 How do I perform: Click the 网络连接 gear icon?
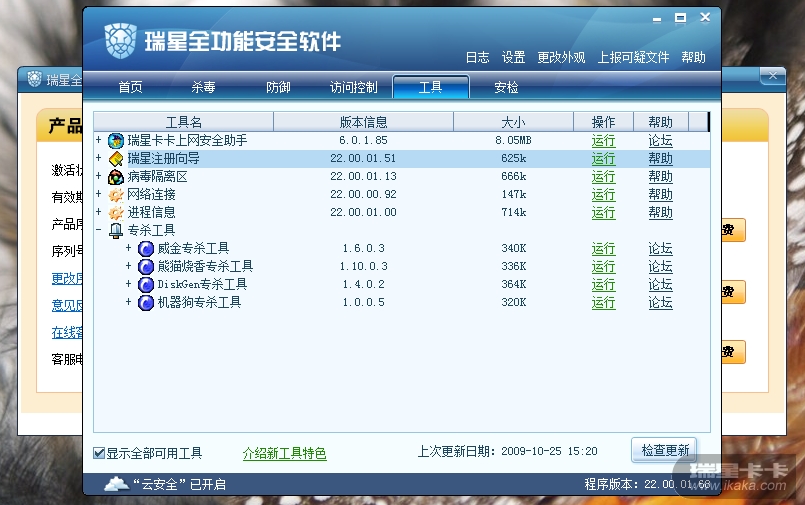point(116,195)
